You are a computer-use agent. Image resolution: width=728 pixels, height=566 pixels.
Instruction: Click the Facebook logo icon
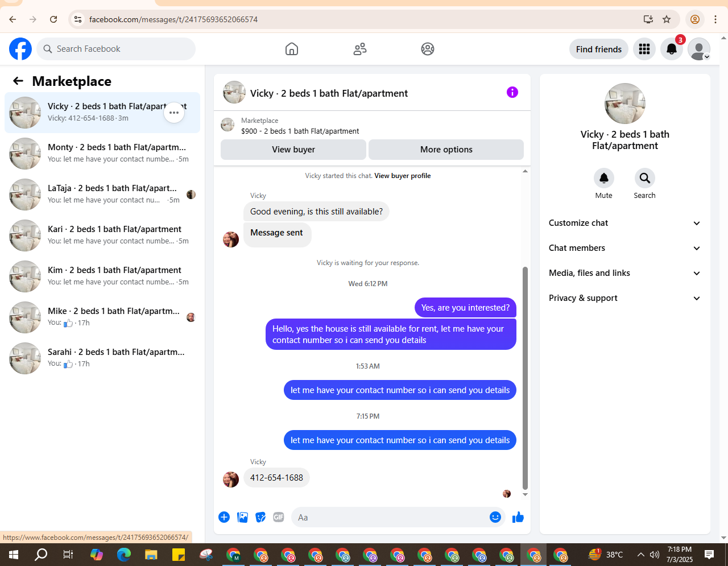(20, 49)
